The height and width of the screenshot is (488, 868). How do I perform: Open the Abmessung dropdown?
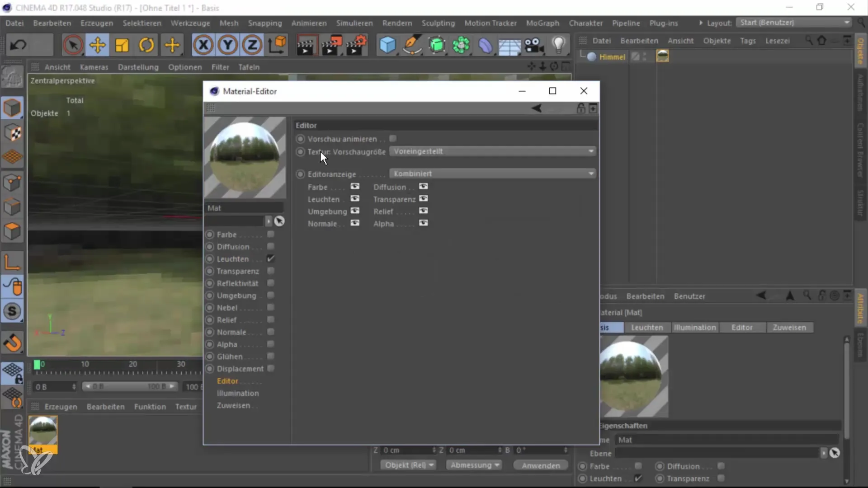(474, 465)
